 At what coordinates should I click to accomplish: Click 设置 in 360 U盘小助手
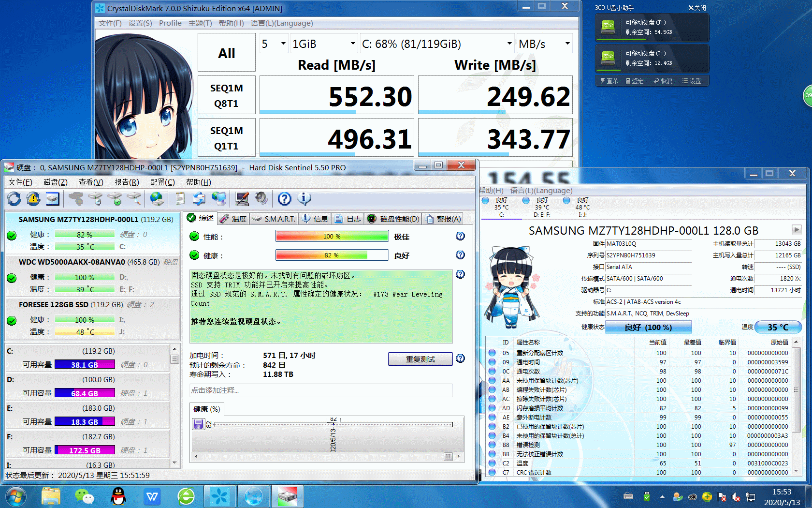692,81
